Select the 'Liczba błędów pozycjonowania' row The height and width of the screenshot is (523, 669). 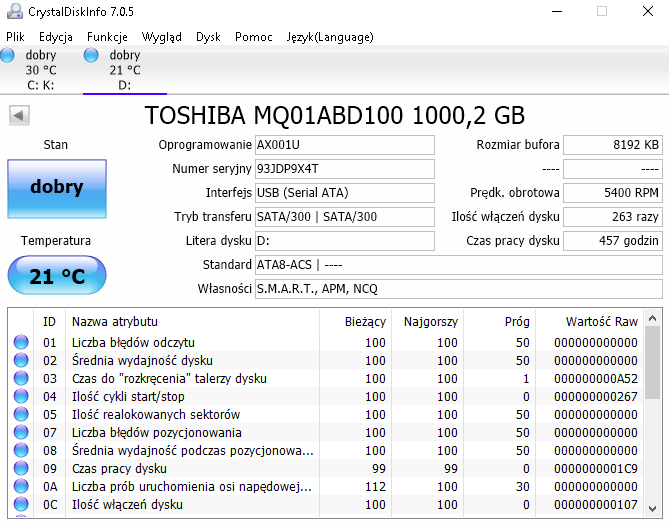(326, 432)
